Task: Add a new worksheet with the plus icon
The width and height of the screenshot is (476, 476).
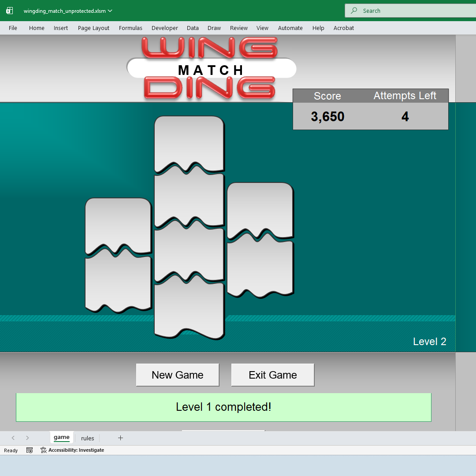Action: coord(120,438)
